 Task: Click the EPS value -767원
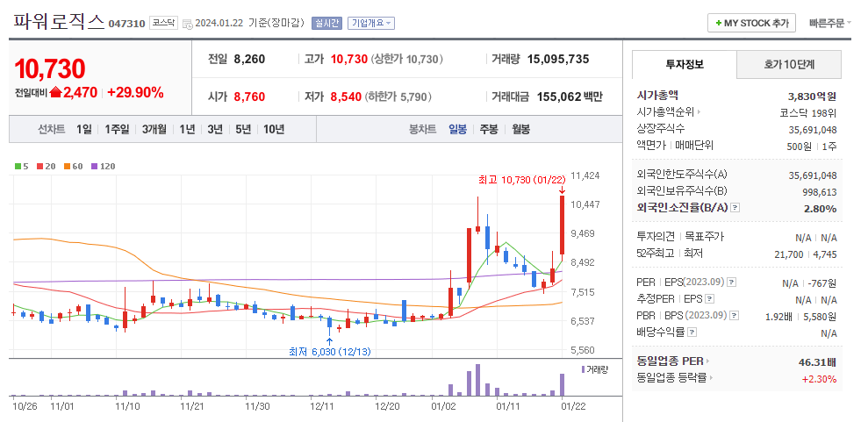822,283
